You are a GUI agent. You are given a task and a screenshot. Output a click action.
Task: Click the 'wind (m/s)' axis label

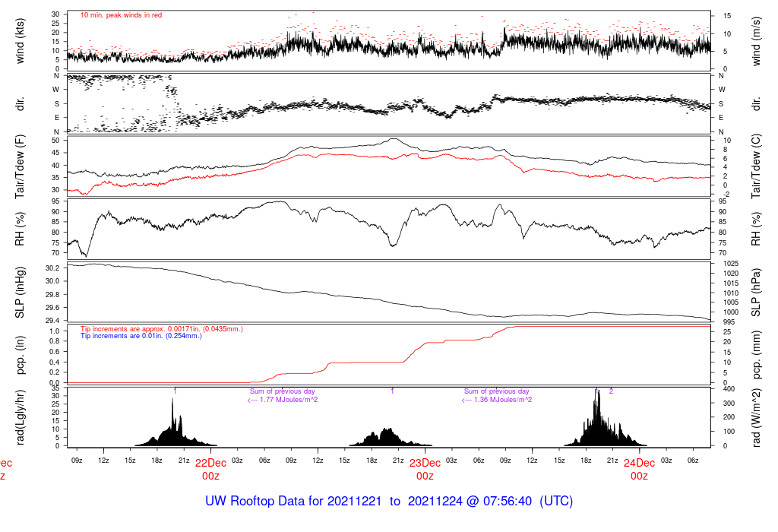pyautogui.click(x=756, y=41)
